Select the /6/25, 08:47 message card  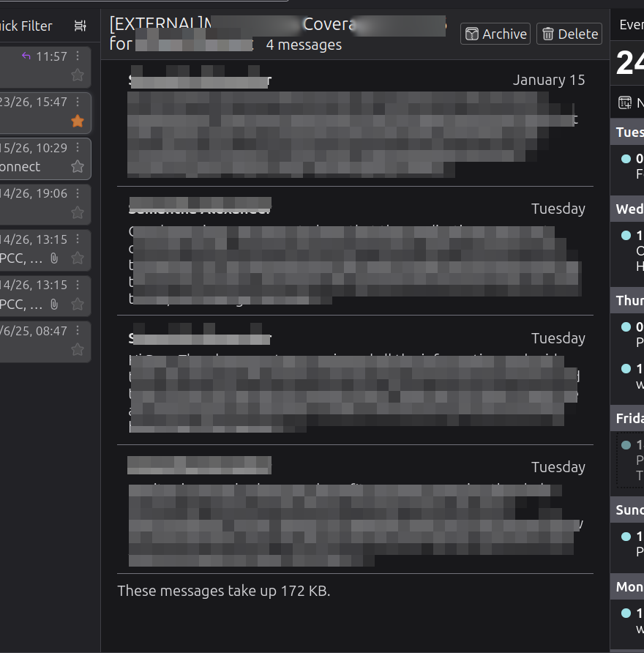pyautogui.click(x=45, y=341)
